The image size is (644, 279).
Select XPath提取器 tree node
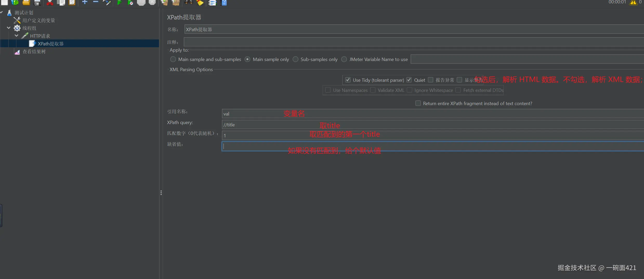(x=51, y=44)
